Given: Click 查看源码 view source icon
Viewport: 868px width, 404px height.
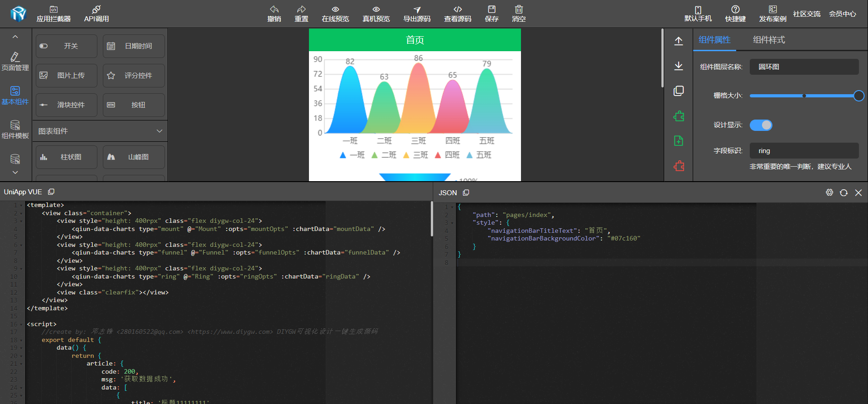Looking at the screenshot, I should coord(458,14).
